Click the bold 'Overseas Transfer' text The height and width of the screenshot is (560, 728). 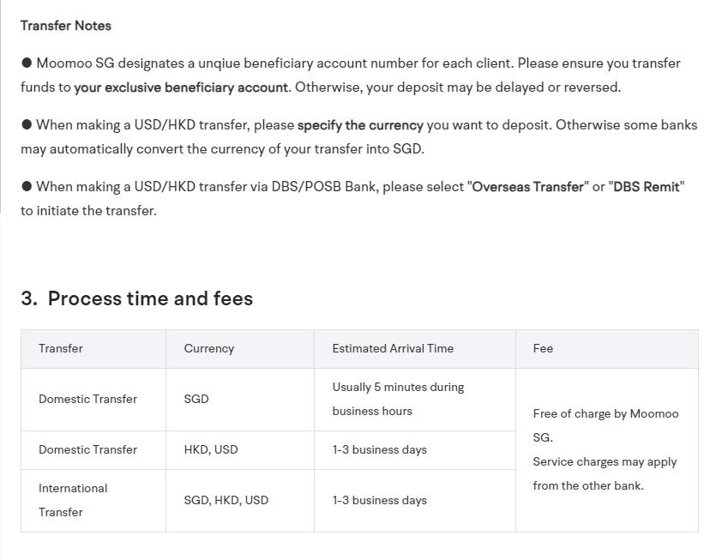(x=527, y=187)
